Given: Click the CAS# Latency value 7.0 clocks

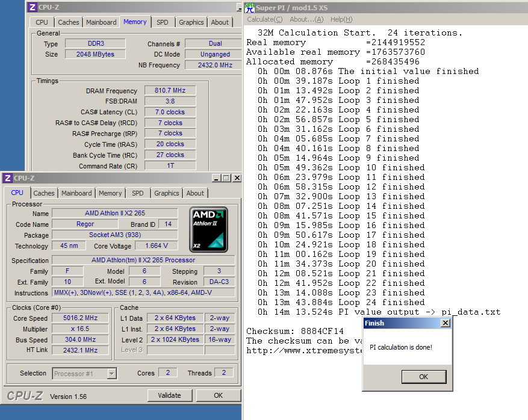Looking at the screenshot, I should (x=170, y=112).
